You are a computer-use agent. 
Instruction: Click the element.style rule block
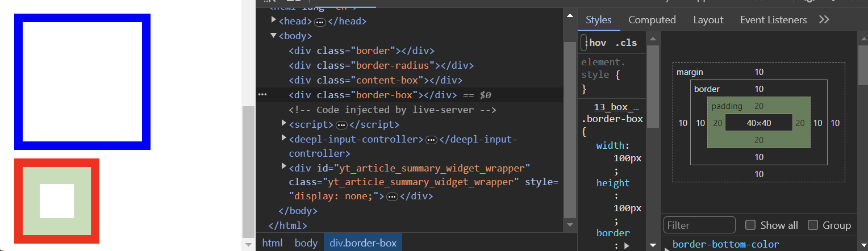coord(612,75)
